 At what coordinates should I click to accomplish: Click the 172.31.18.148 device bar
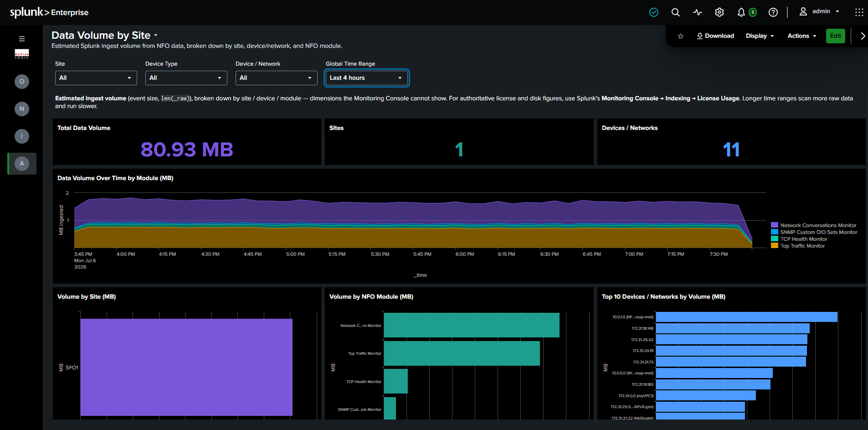point(733,328)
